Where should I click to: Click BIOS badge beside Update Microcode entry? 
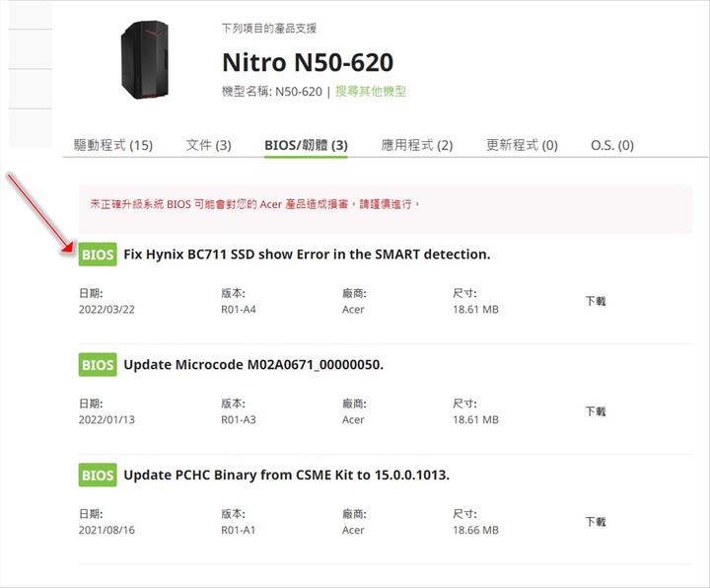pos(98,365)
